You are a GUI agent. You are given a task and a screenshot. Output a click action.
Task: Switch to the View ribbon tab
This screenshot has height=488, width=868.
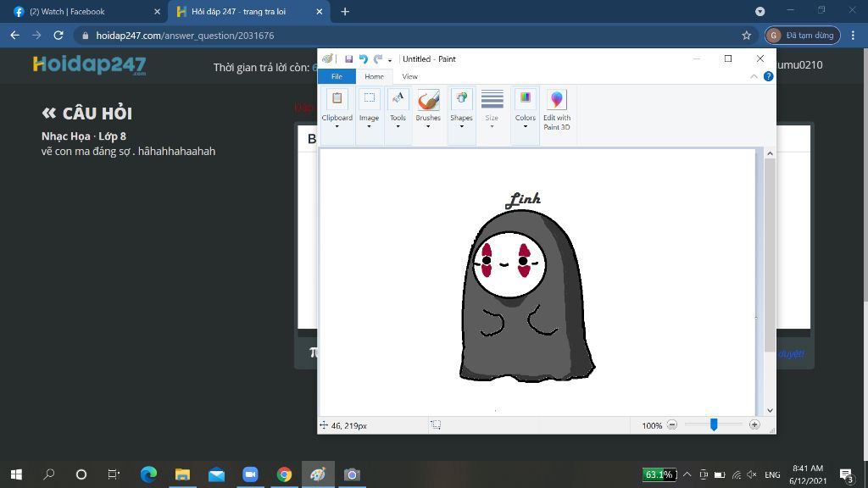tap(409, 76)
